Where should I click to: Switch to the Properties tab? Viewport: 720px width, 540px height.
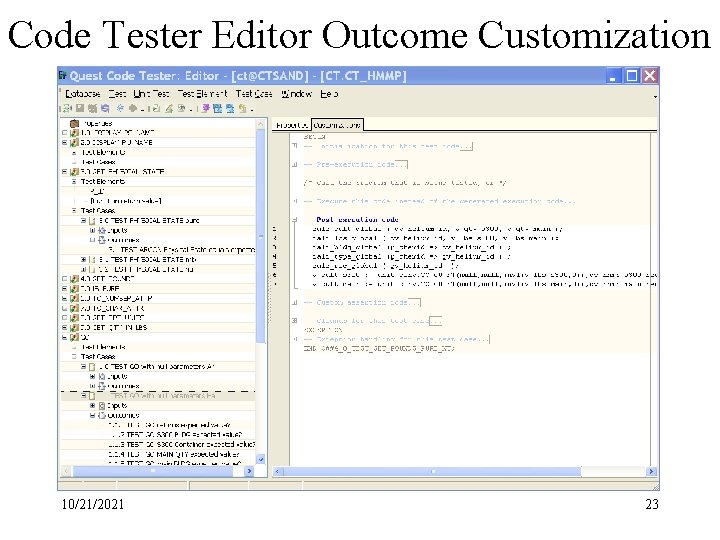[x=292, y=125]
